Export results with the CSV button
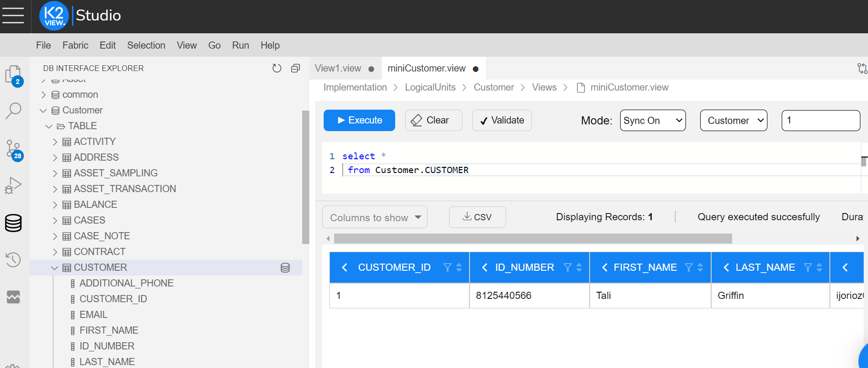 (x=477, y=217)
